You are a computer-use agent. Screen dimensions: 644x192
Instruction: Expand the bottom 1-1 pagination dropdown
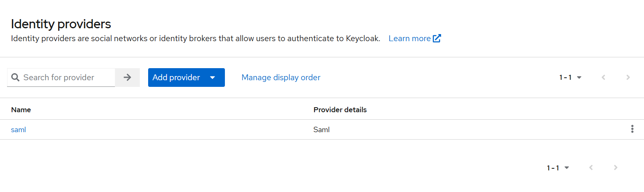[x=558, y=167]
